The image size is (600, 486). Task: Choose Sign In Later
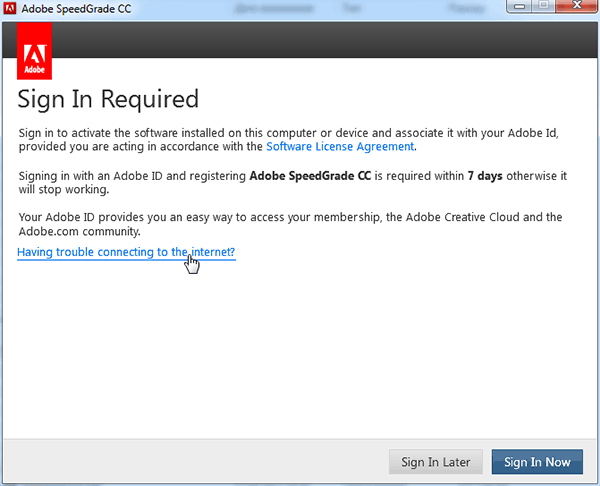pos(435,462)
